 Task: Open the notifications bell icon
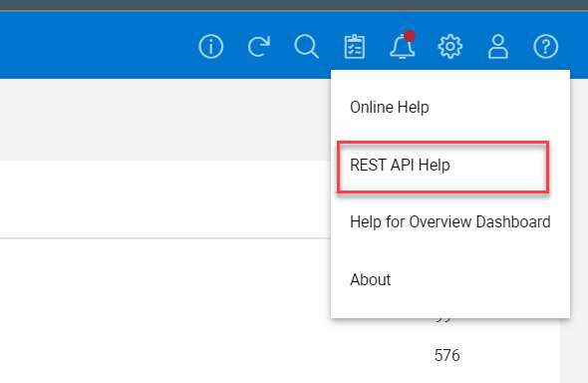tap(402, 47)
